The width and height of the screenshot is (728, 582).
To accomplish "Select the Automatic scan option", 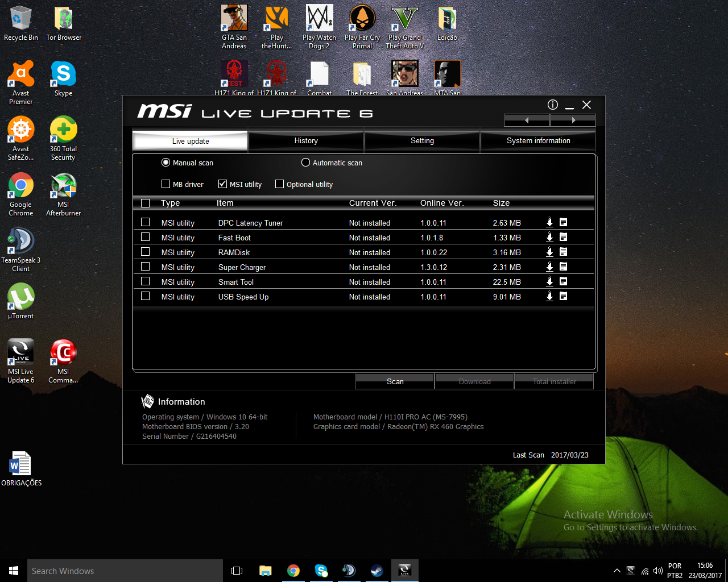I will tap(332, 163).
